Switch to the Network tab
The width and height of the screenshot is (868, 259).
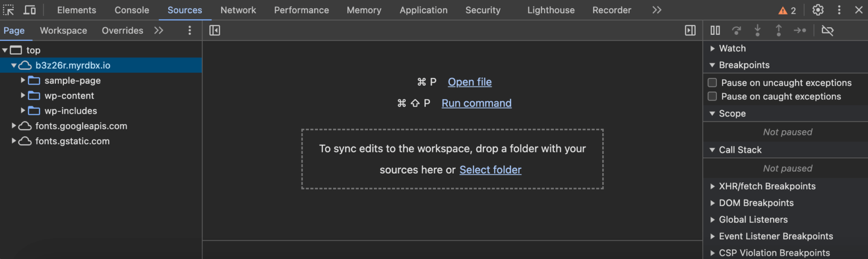click(238, 10)
